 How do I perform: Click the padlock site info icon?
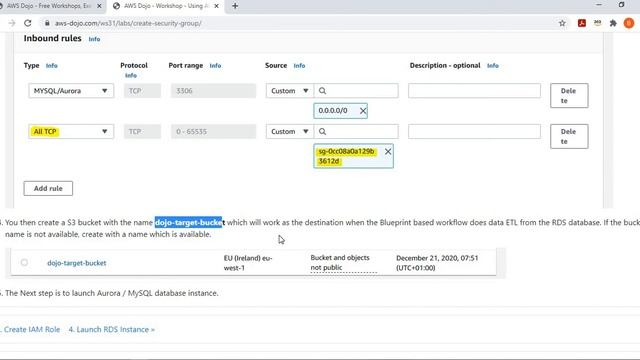pyautogui.click(x=47, y=23)
